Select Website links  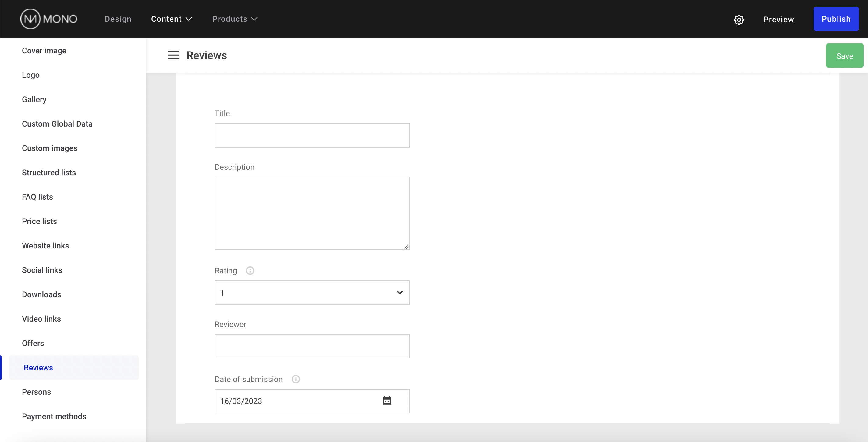point(45,246)
